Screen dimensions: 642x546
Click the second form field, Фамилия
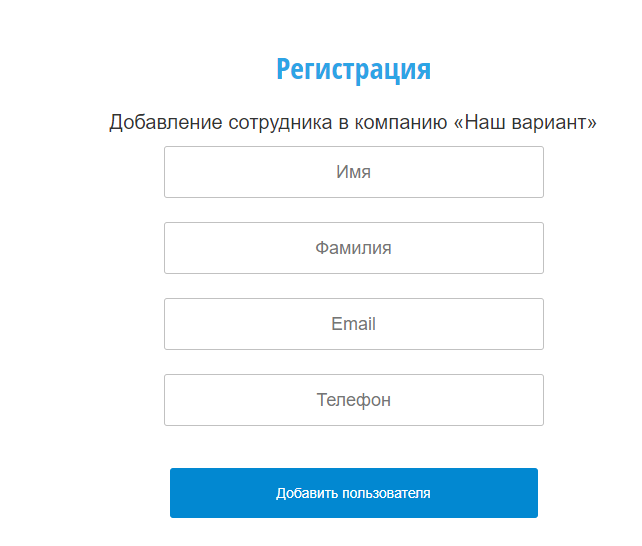tap(353, 248)
